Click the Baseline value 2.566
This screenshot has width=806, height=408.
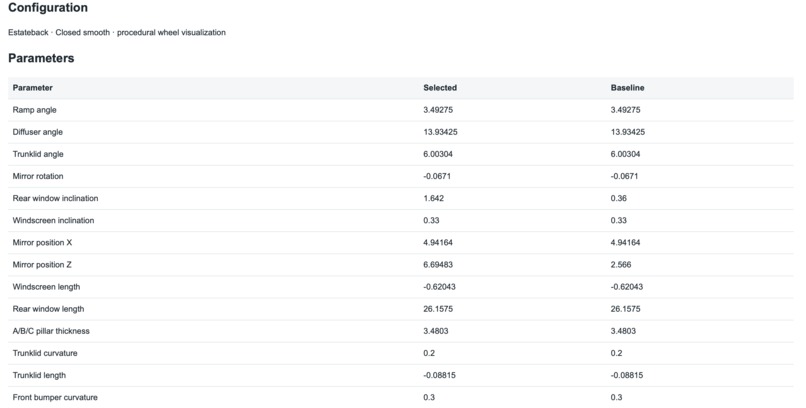(620, 265)
